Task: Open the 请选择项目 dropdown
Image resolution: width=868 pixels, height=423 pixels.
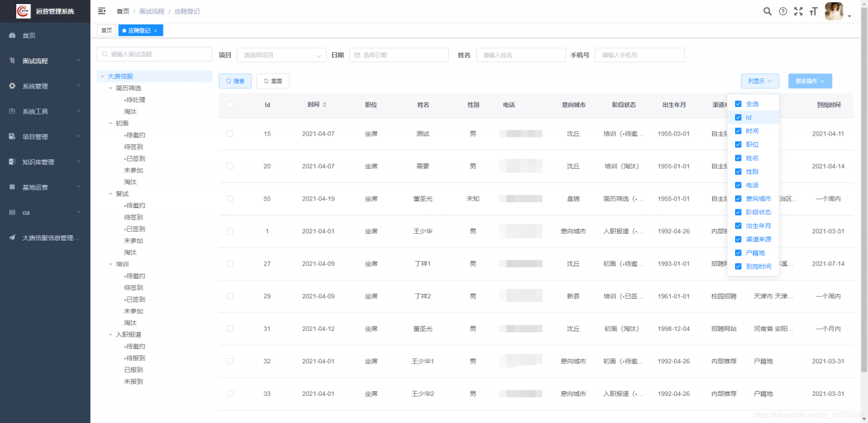Action: click(x=281, y=55)
